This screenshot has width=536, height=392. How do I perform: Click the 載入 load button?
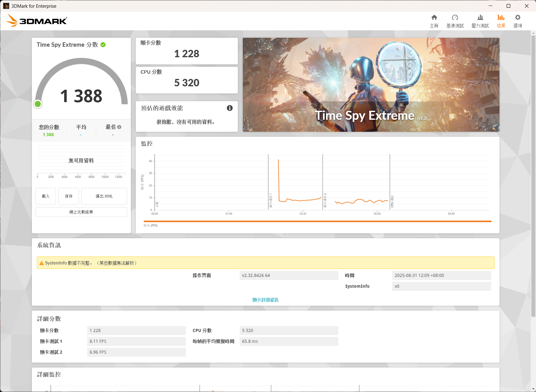pyautogui.click(x=46, y=196)
